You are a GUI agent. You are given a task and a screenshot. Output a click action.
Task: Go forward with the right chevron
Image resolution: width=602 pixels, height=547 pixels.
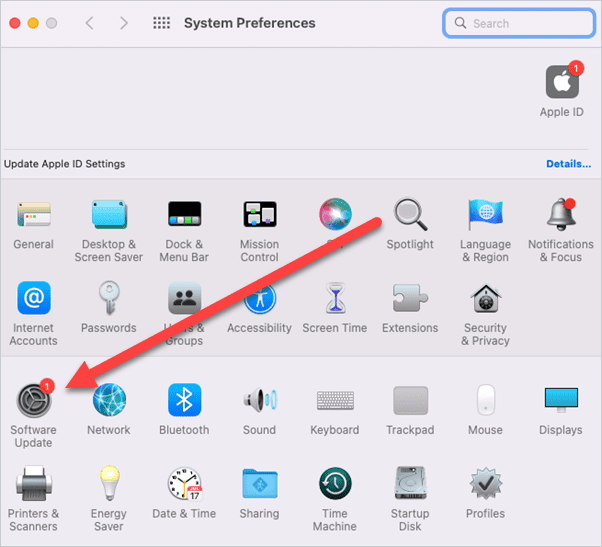(124, 23)
